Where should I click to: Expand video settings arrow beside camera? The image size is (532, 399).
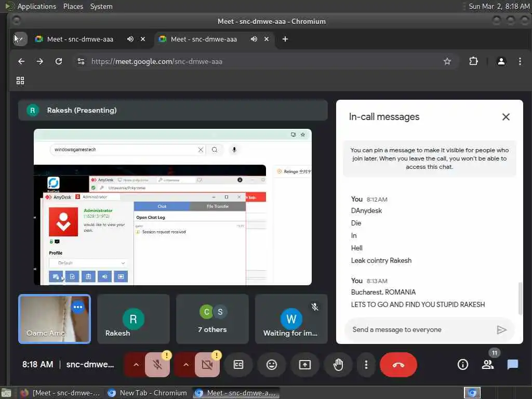(x=185, y=365)
